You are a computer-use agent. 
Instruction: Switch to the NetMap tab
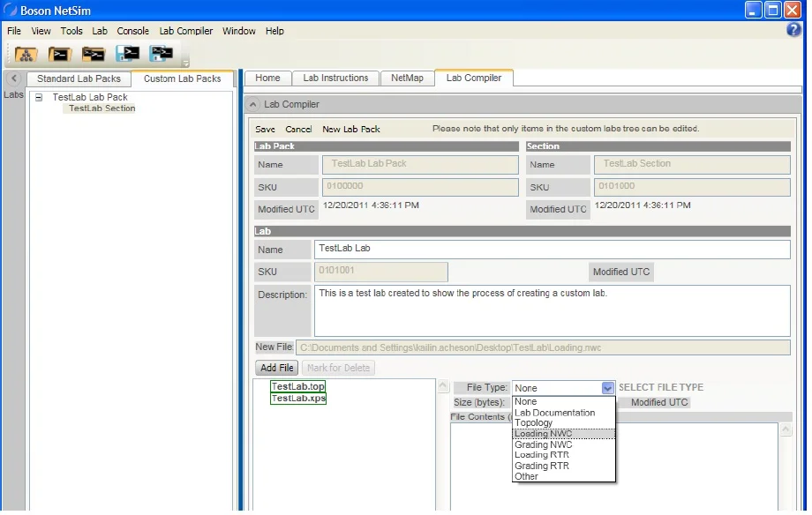[x=407, y=78]
